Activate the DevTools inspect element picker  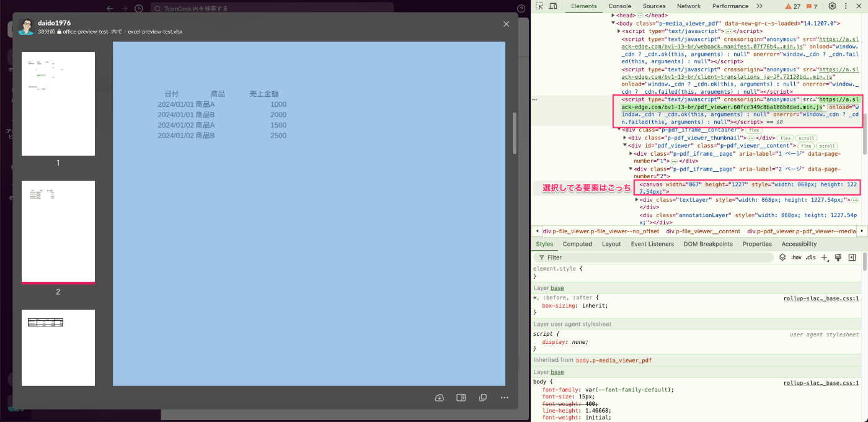(x=539, y=6)
